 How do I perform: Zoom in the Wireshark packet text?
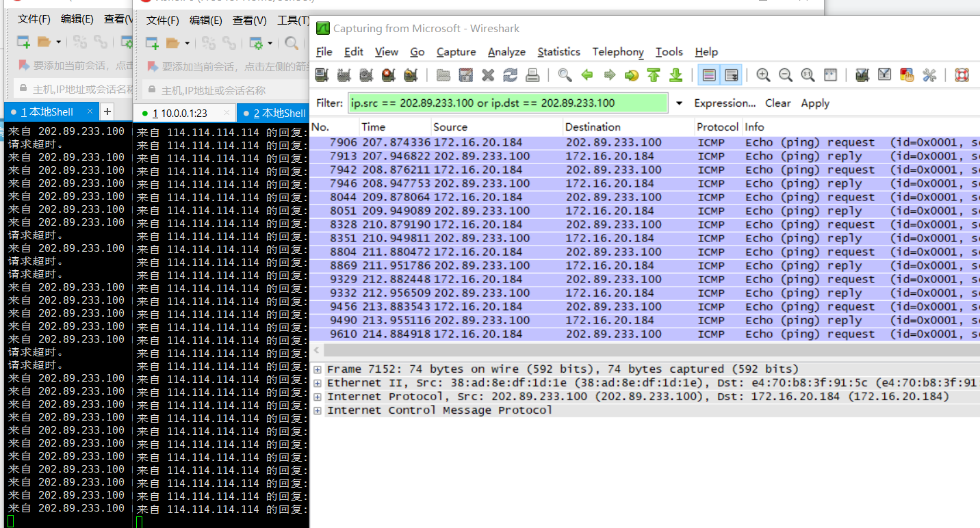pyautogui.click(x=763, y=75)
